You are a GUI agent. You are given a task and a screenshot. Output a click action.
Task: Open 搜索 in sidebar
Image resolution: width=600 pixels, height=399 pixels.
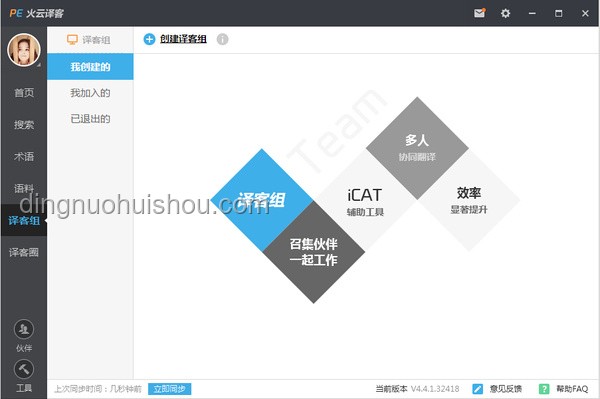[24, 125]
